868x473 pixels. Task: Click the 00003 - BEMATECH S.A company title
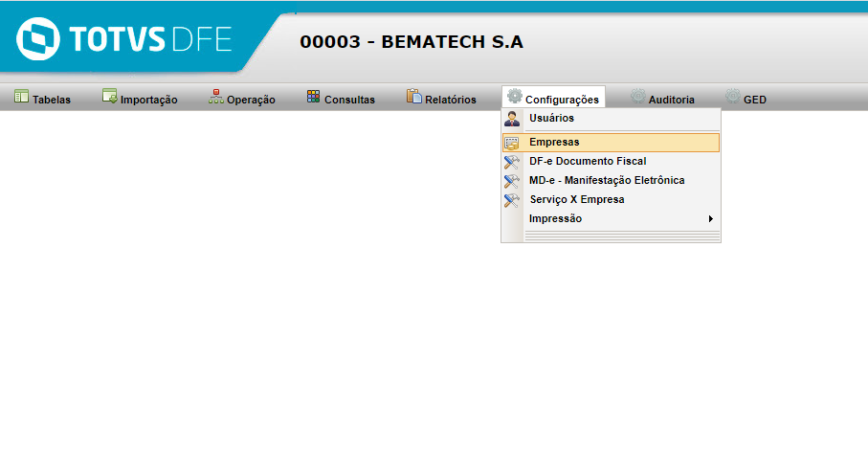tap(412, 42)
